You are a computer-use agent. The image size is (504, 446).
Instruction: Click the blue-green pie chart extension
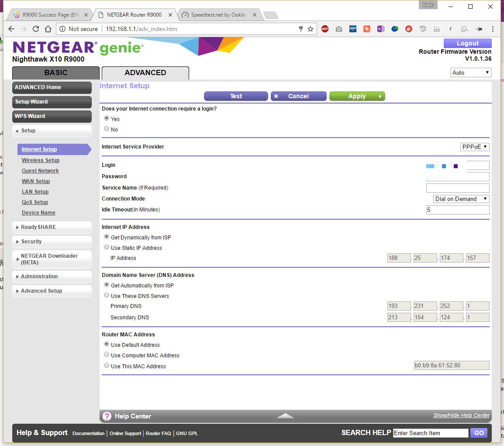(x=395, y=29)
